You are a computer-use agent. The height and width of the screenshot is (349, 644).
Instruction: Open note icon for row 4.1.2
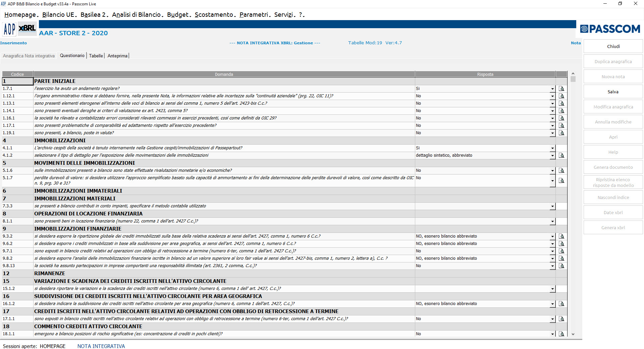pos(561,155)
